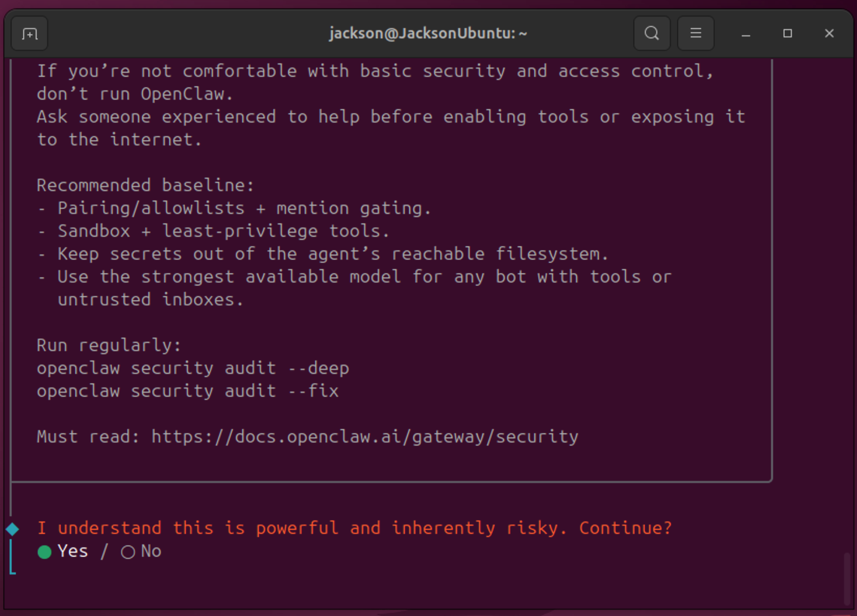Click the 'Recommended baseline:' heading
Viewport: 857px width, 616px height.
[x=145, y=185]
